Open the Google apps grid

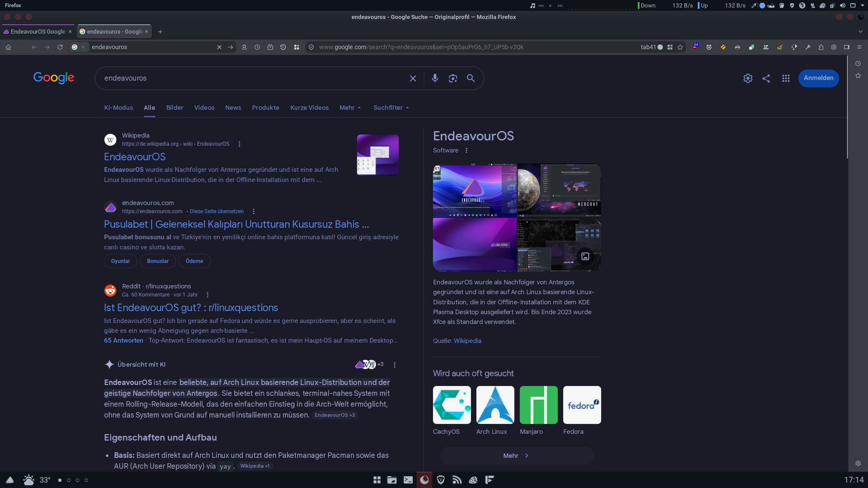point(786,78)
